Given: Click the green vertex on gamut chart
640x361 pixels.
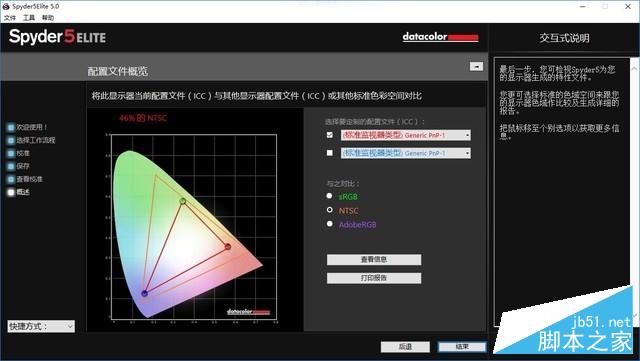Looking at the screenshot, I should [x=183, y=201].
